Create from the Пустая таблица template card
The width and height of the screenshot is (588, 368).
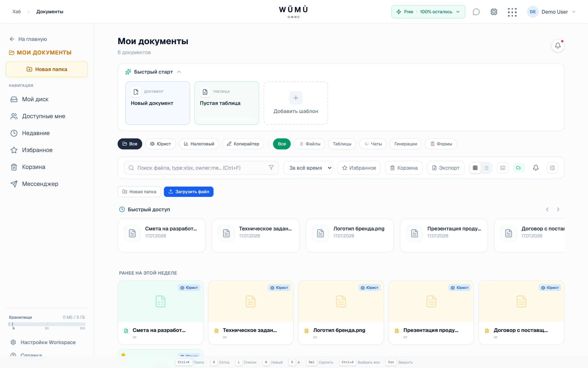[x=226, y=103]
